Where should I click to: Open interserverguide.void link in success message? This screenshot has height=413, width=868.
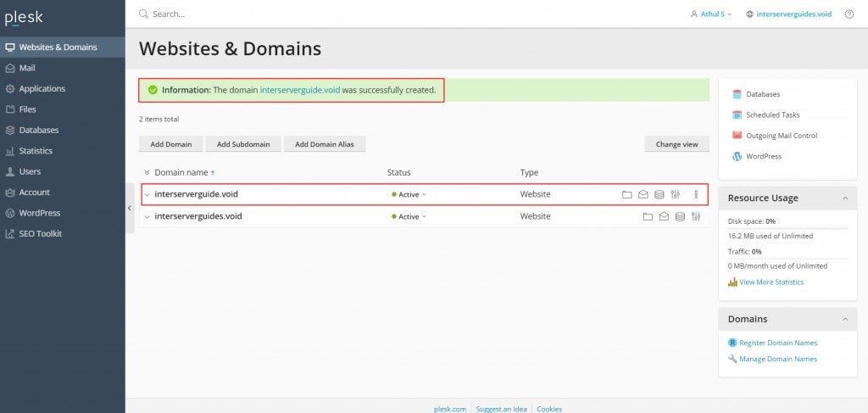point(300,90)
